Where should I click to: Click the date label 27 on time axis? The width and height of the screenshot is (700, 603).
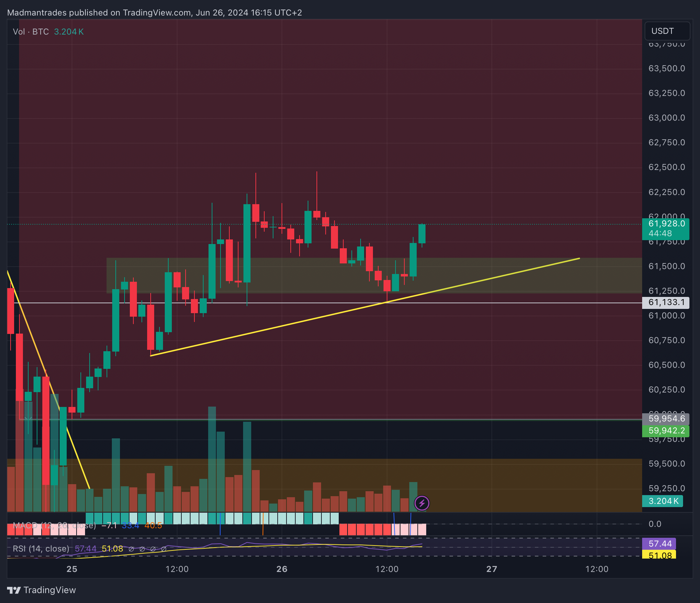492,569
